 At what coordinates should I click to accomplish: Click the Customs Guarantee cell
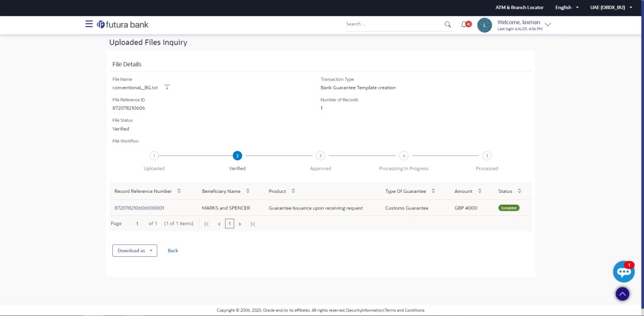(x=406, y=208)
